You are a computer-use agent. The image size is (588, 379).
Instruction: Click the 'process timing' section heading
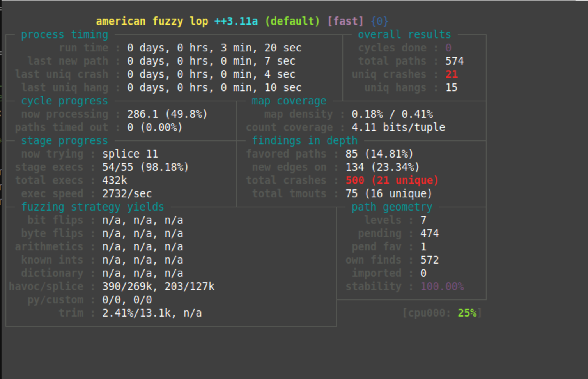click(x=64, y=34)
